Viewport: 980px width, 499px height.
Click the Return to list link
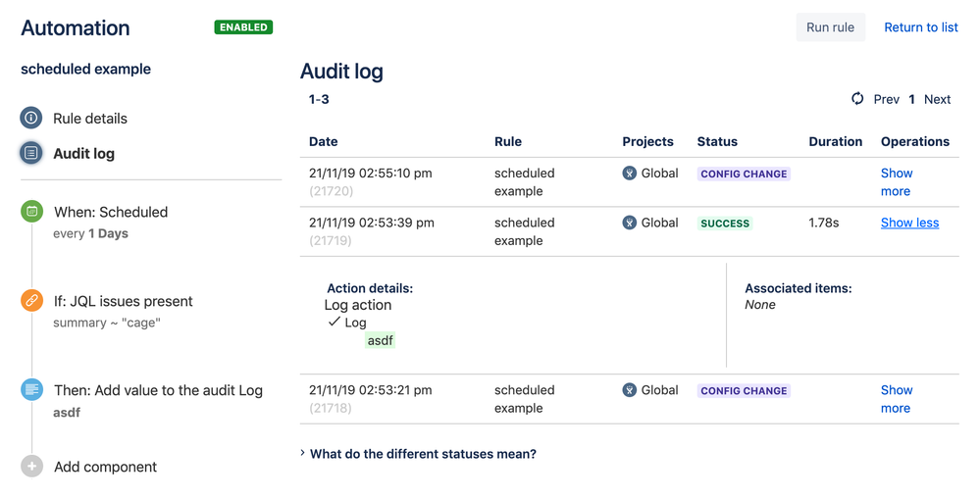[921, 27]
